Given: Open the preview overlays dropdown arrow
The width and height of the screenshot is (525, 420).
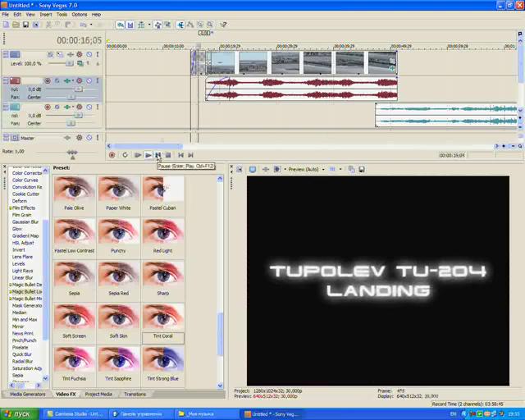Looking at the screenshot, I should click(x=340, y=170).
